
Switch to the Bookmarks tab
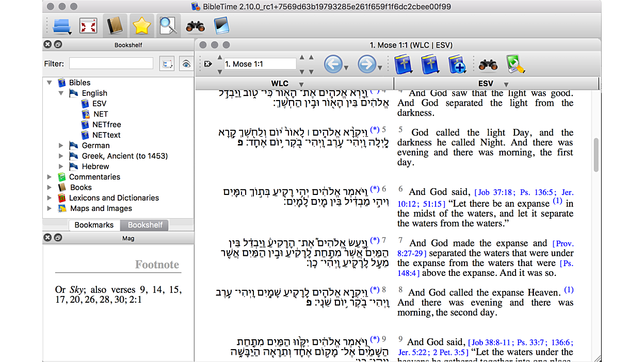(x=94, y=225)
